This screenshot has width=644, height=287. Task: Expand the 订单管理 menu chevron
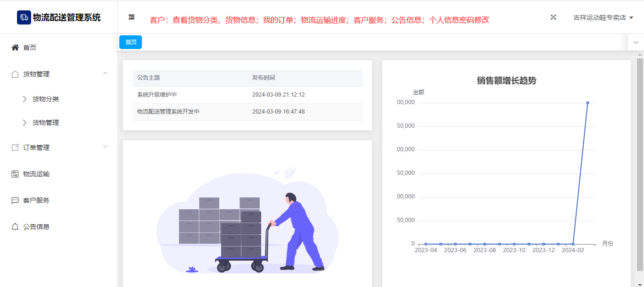[105, 147]
